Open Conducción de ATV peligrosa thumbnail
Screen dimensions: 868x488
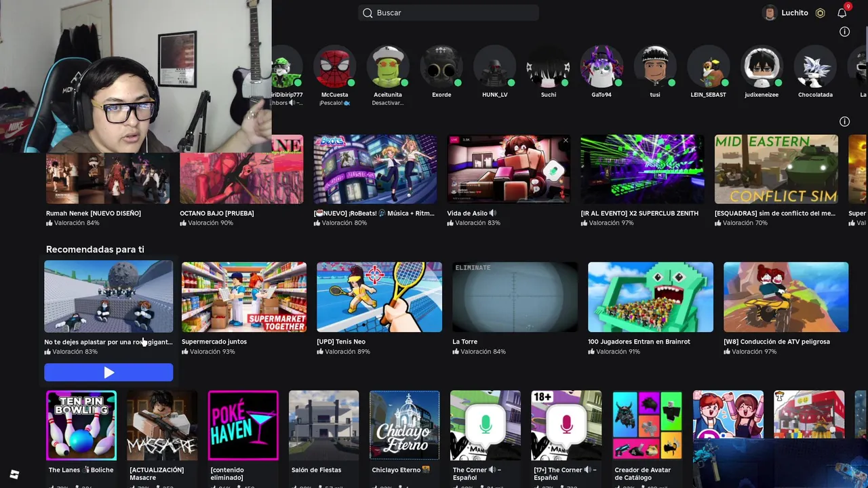click(x=786, y=297)
